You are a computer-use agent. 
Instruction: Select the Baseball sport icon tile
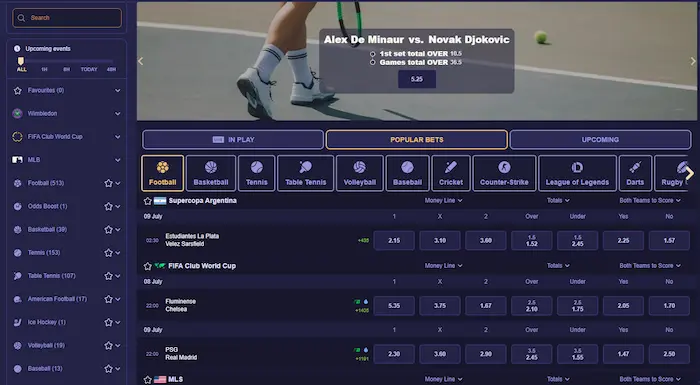click(x=408, y=173)
